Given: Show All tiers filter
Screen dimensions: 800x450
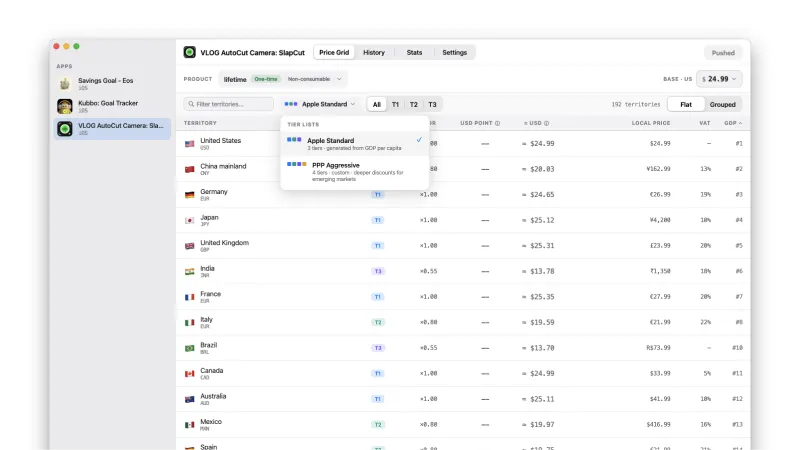Looking at the screenshot, I should pyautogui.click(x=377, y=105).
